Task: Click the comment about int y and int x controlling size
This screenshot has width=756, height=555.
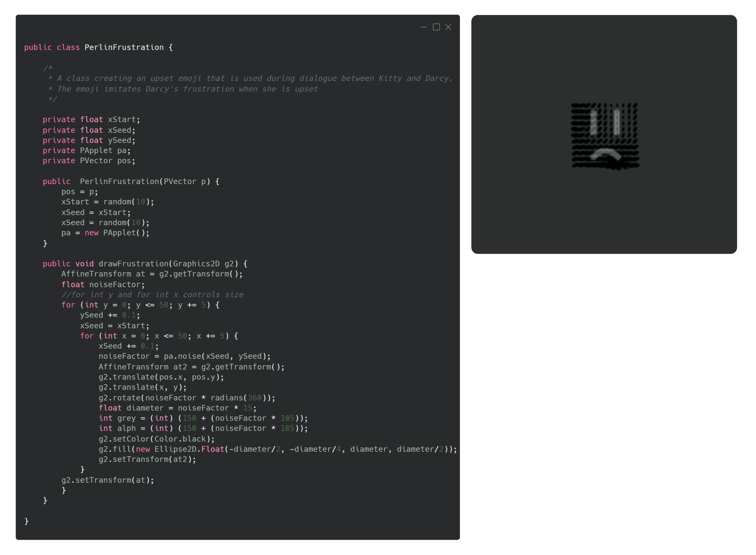Action: 152,295
